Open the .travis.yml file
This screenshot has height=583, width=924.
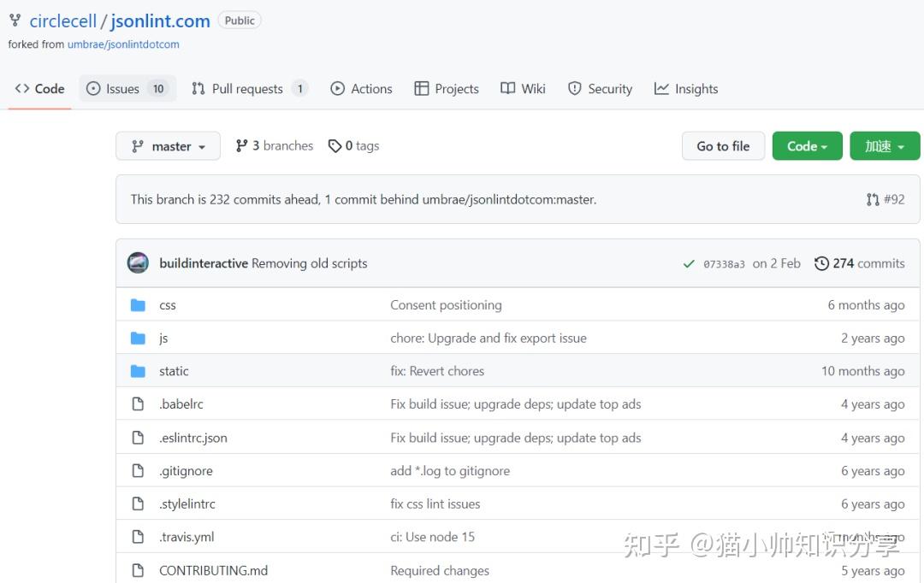tap(187, 537)
